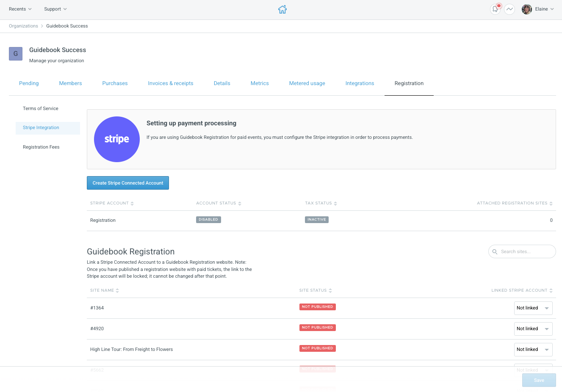Click the Guidebook Registration heading
The width and height of the screenshot is (562, 392).
click(131, 251)
